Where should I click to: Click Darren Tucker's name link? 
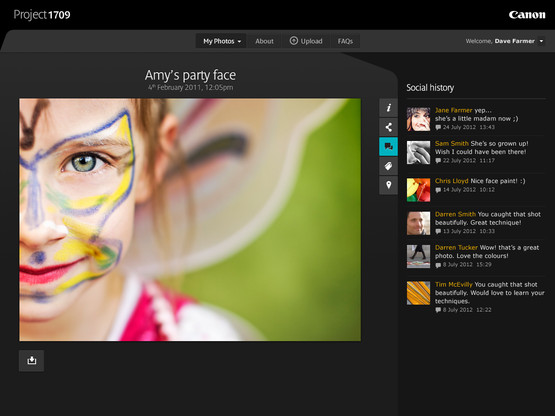click(456, 247)
